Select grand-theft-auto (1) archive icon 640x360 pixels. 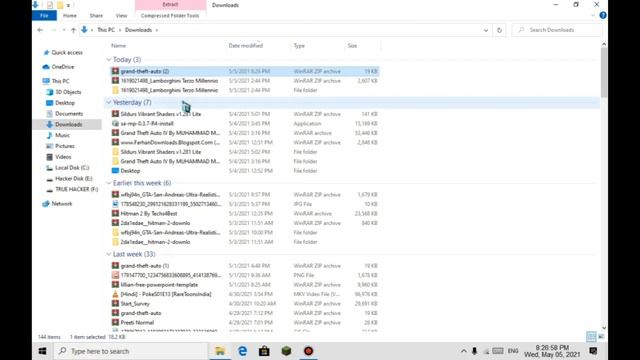point(116,266)
